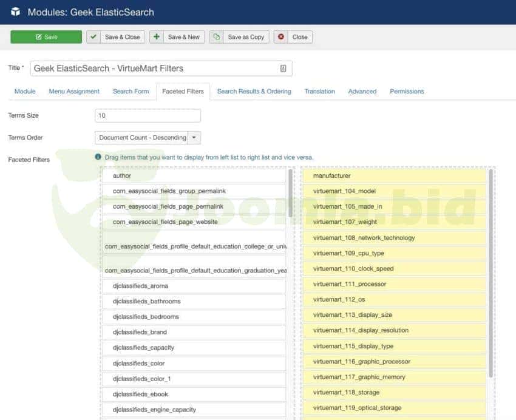
Task: Select com_easysocial_fields_group_permalink item
Action: (x=194, y=191)
